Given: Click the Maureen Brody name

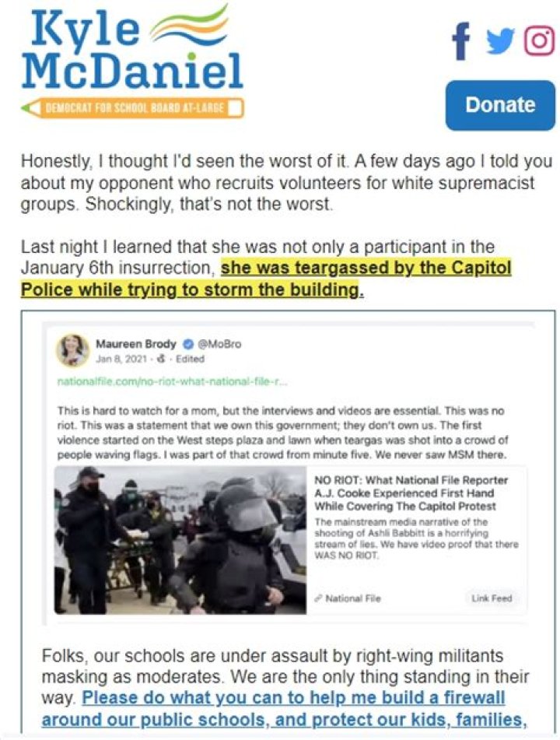Looking at the screenshot, I should coord(136,344).
